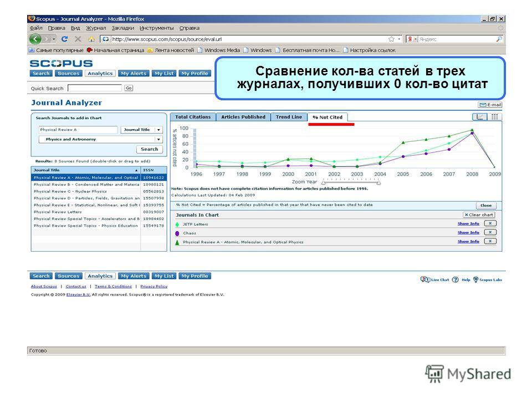Open the Лента новостей bookmark feed

(171, 50)
